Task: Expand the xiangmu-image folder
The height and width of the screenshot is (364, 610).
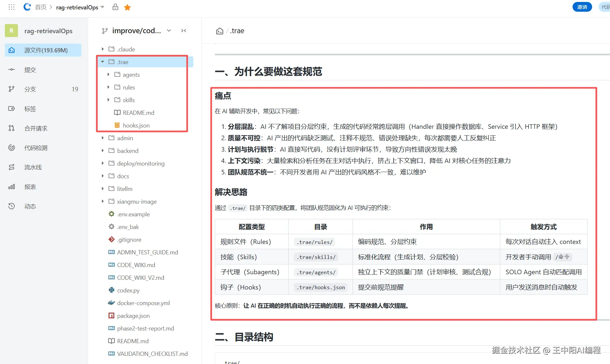Action: tap(103, 201)
